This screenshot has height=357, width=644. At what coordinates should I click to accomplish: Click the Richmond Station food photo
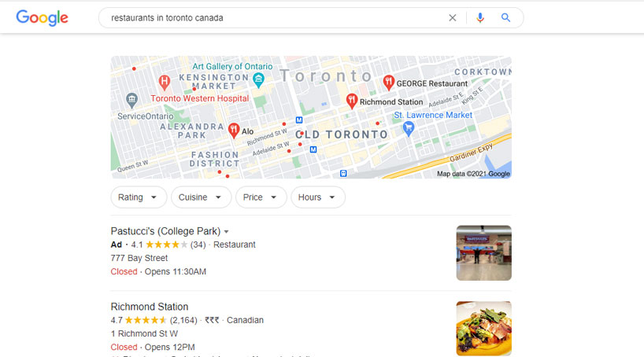[x=484, y=328]
